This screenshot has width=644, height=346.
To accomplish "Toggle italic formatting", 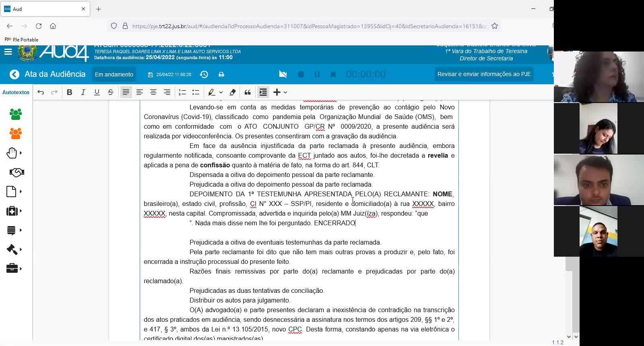I will click(x=83, y=92).
